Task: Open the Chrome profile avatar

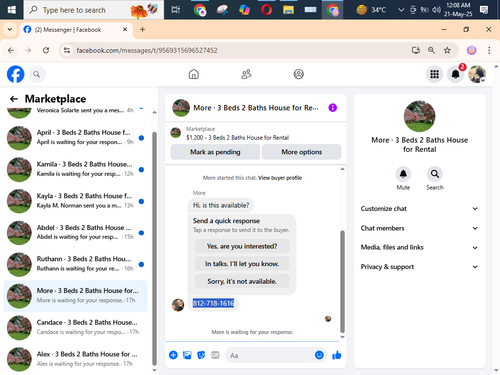Action: click(471, 50)
